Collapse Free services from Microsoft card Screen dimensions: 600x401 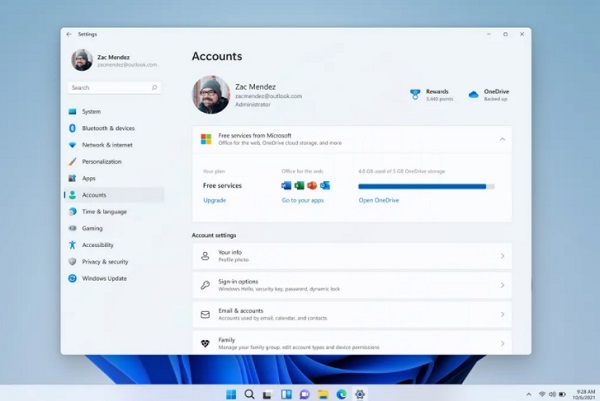point(502,139)
